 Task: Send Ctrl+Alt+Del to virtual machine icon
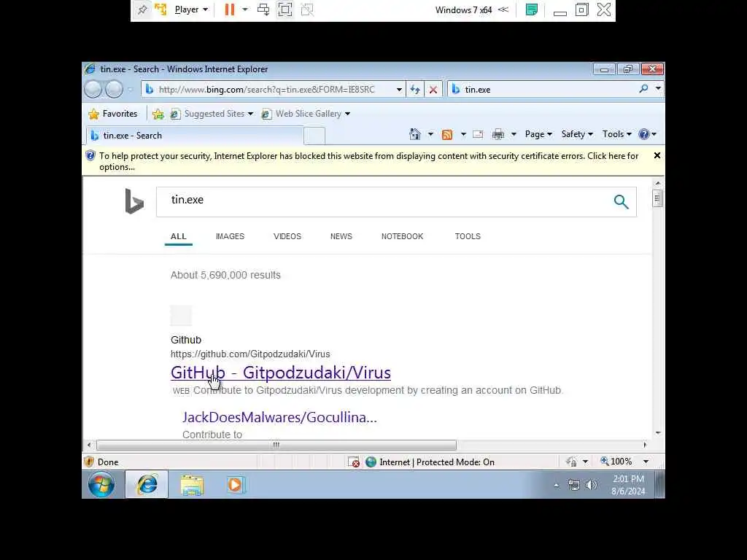(263, 9)
